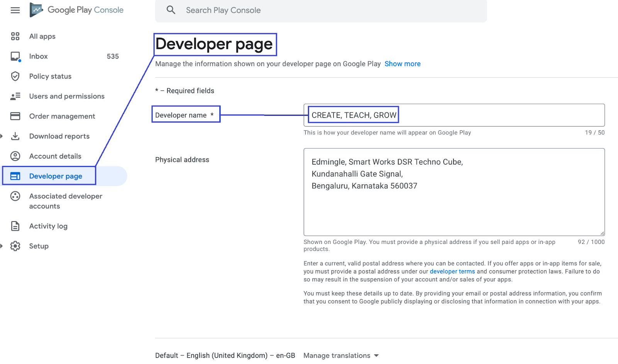Click the Users and permissions icon
618x364 pixels.
pos(15,97)
